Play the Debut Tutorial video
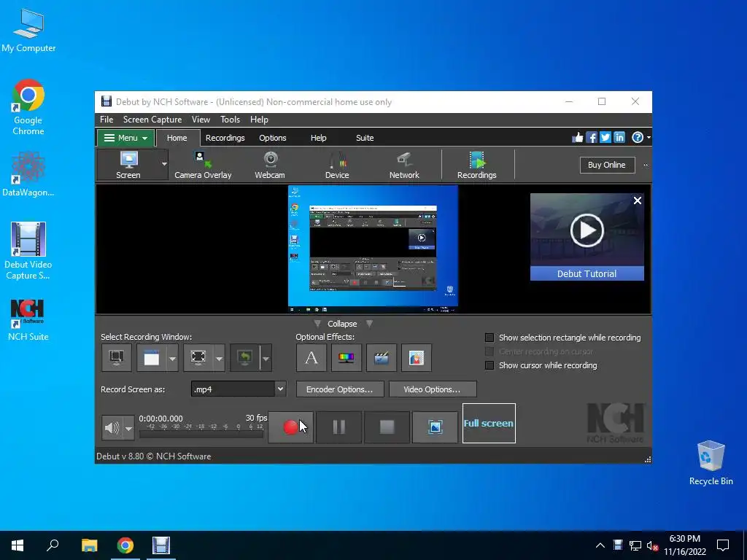This screenshot has width=747, height=560. 587,230
